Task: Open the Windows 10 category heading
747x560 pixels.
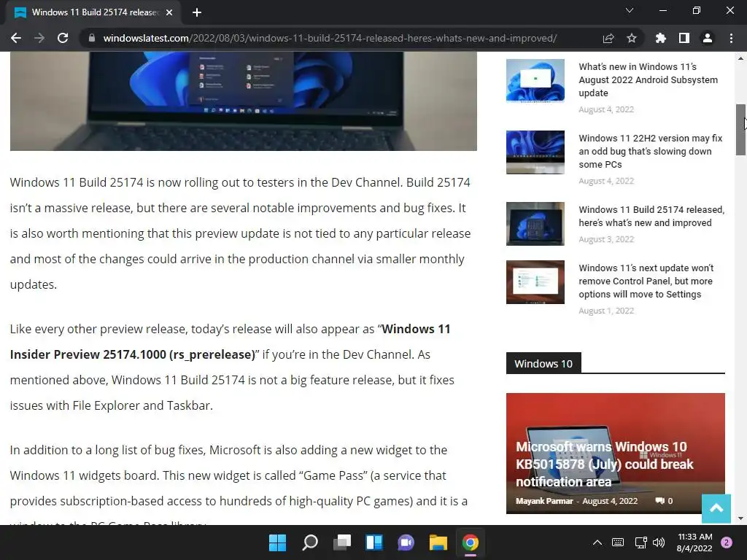Action: click(543, 363)
